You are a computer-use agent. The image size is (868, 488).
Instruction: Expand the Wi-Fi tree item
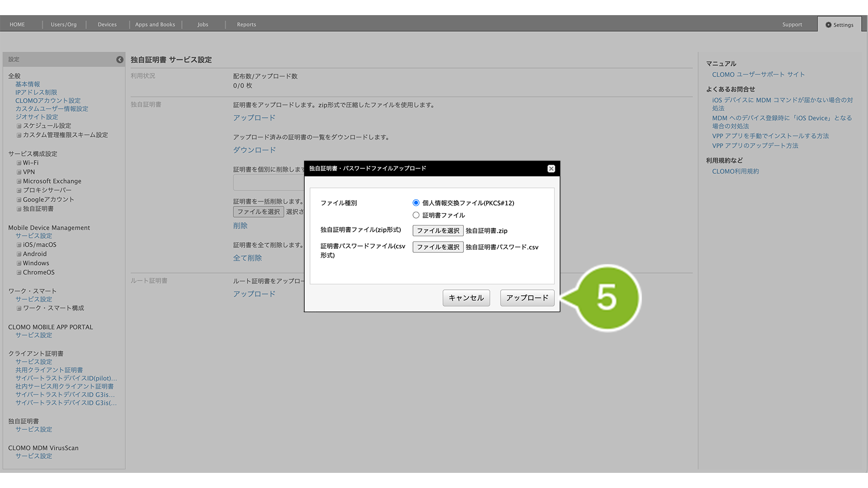point(19,163)
